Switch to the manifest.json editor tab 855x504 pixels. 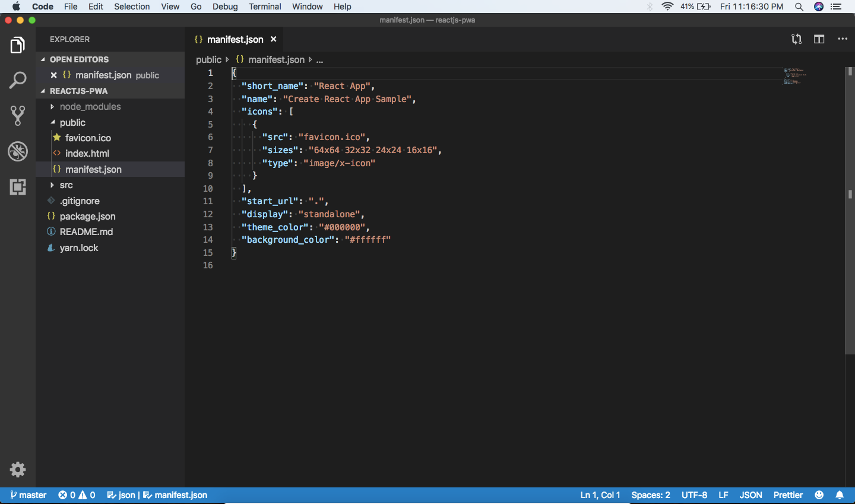[235, 39]
